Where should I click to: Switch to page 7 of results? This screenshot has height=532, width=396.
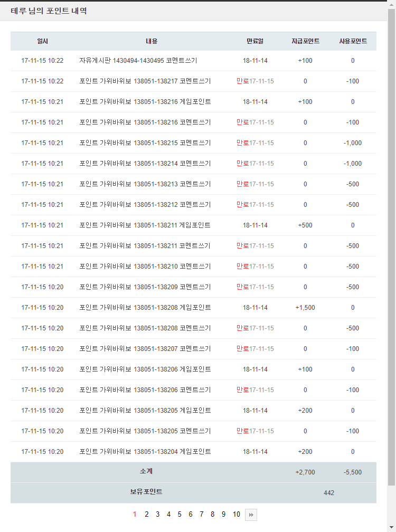[x=201, y=515]
